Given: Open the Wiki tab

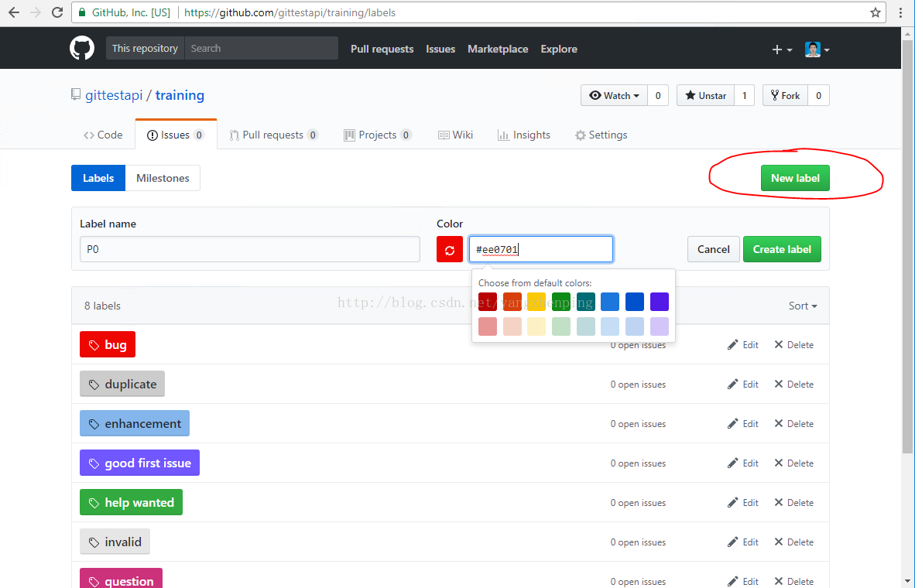Looking at the screenshot, I should 455,135.
